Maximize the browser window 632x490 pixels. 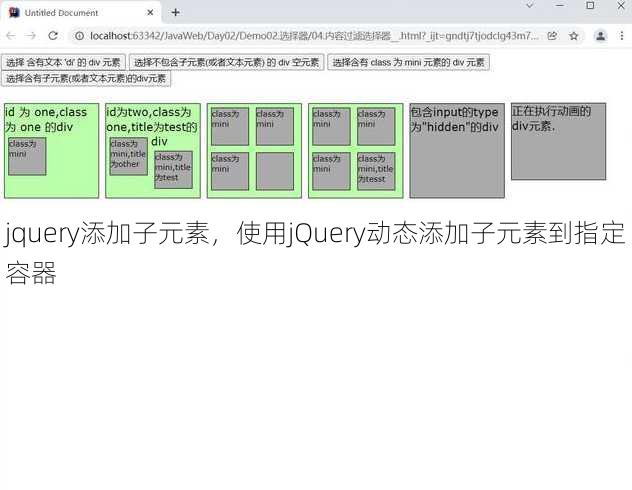click(x=590, y=5)
